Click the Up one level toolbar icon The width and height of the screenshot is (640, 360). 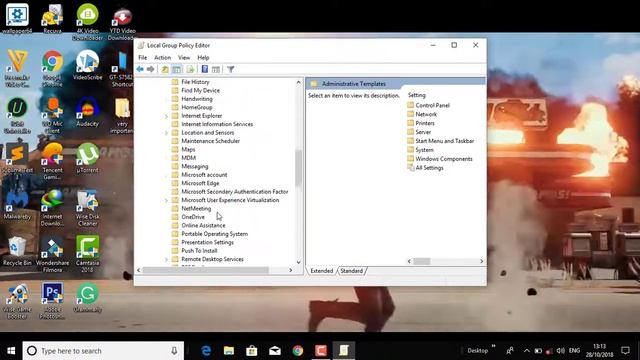tap(165, 69)
